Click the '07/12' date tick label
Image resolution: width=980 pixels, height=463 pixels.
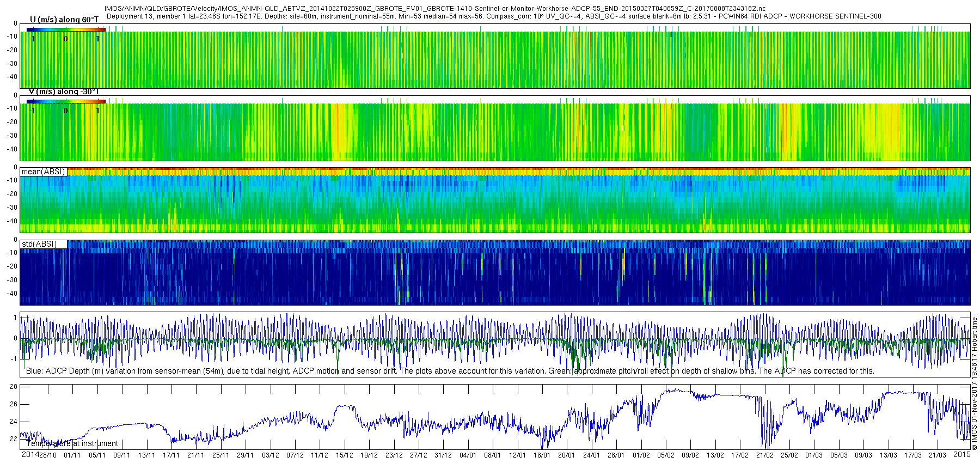(x=295, y=455)
